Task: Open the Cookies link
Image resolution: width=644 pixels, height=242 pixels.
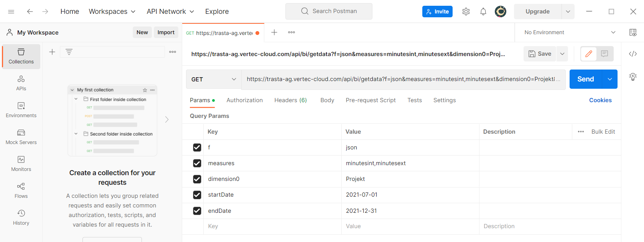Action: tap(600, 100)
